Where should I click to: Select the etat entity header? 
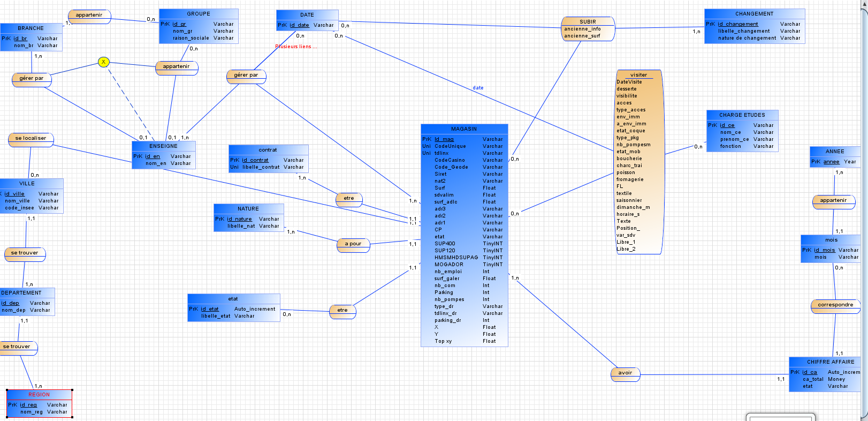click(x=233, y=299)
